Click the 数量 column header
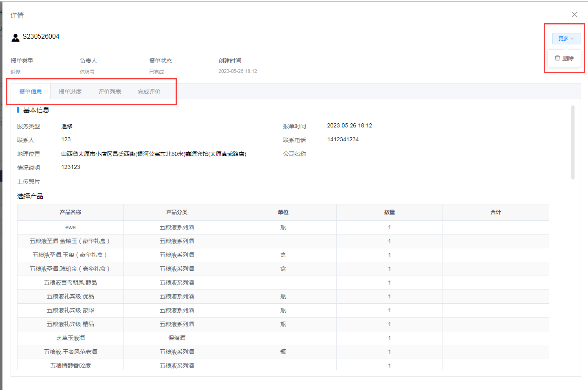 pos(389,212)
